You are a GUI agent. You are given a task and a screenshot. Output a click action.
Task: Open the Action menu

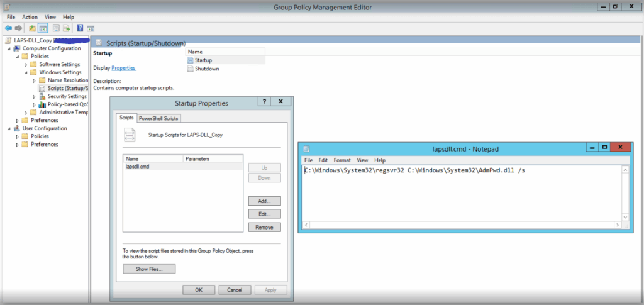point(30,17)
